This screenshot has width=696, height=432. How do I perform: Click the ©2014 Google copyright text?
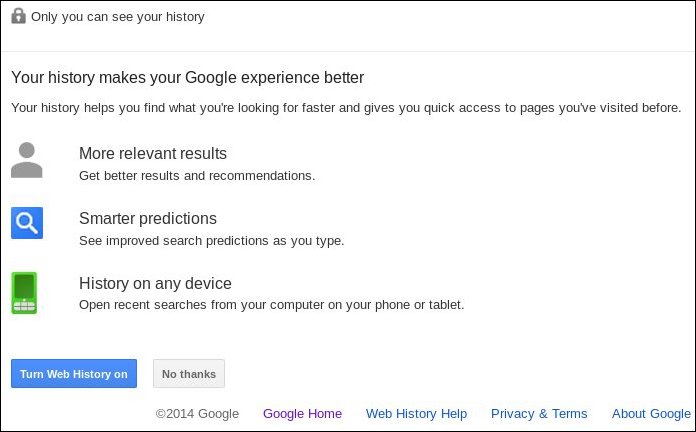[197, 413]
